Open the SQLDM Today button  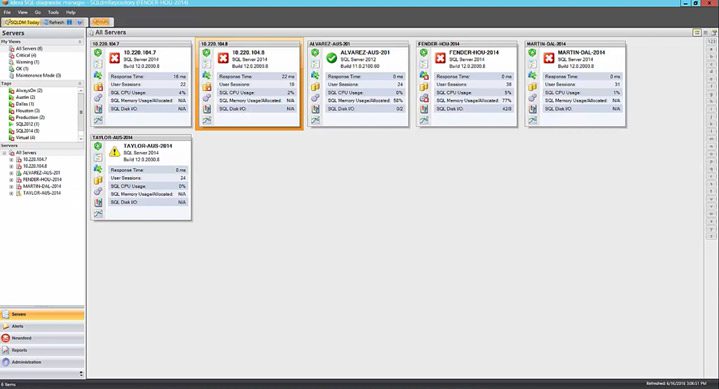coord(22,22)
